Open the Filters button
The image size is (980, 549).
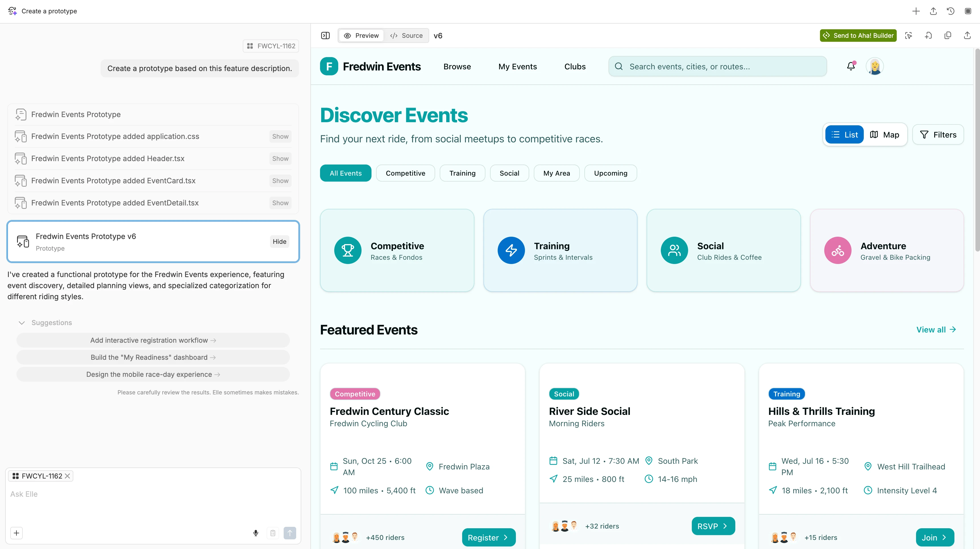coord(938,135)
